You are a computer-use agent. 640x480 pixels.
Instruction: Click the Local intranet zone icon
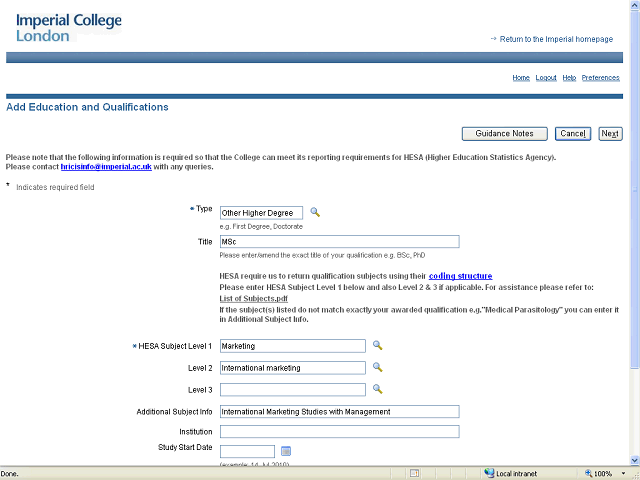point(489,473)
